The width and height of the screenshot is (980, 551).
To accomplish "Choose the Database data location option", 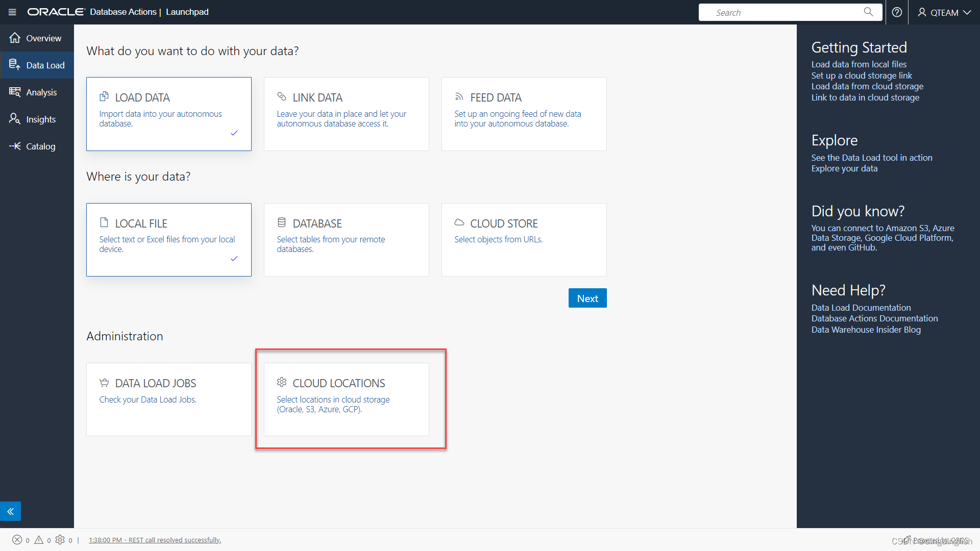I will click(346, 239).
